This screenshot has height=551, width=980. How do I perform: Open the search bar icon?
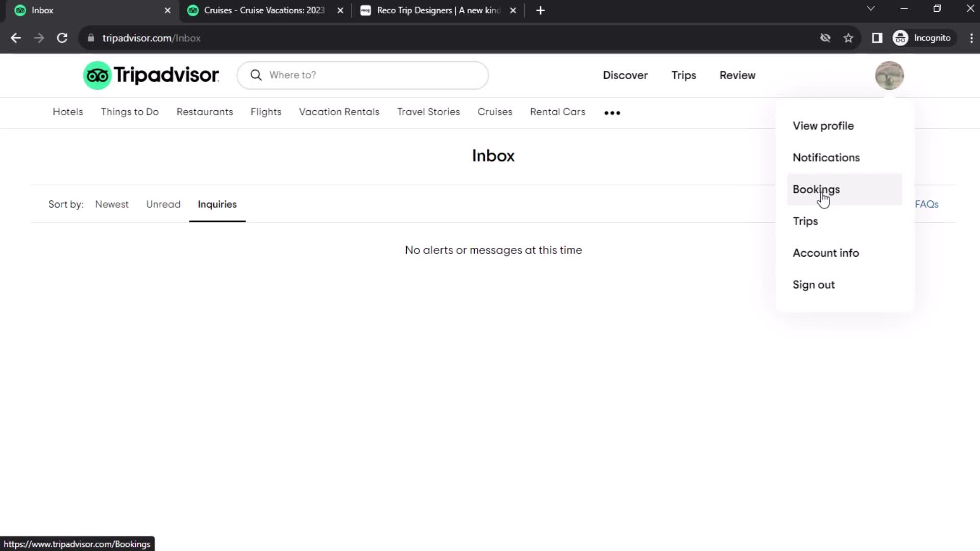point(256,74)
